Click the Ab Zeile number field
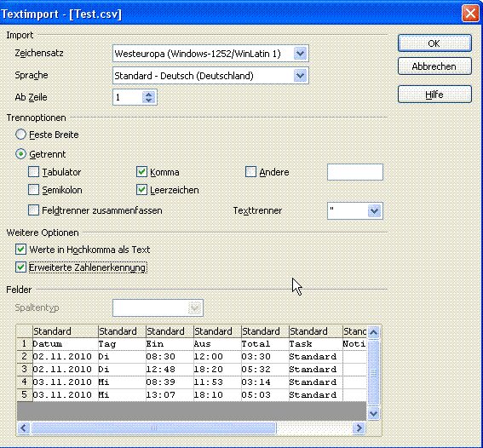The width and height of the screenshot is (483, 448). (x=128, y=97)
